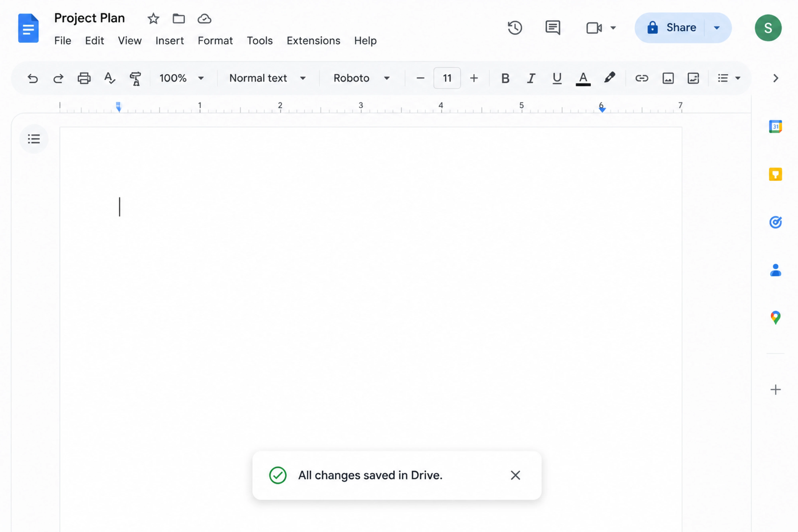Toggle italic formatting

tap(531, 78)
